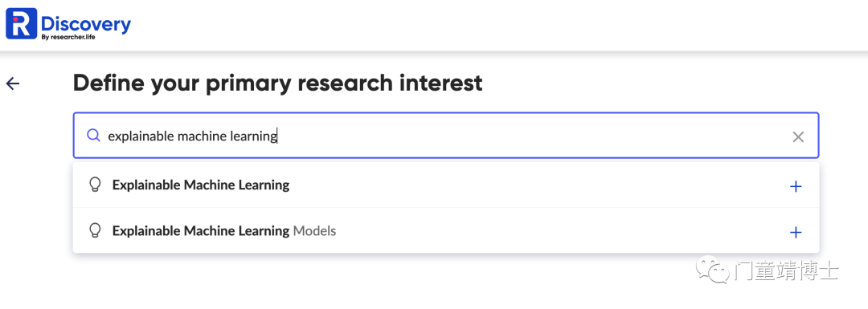
Task: Select the Explainable Machine Learning suggestion
Action: coord(445,185)
